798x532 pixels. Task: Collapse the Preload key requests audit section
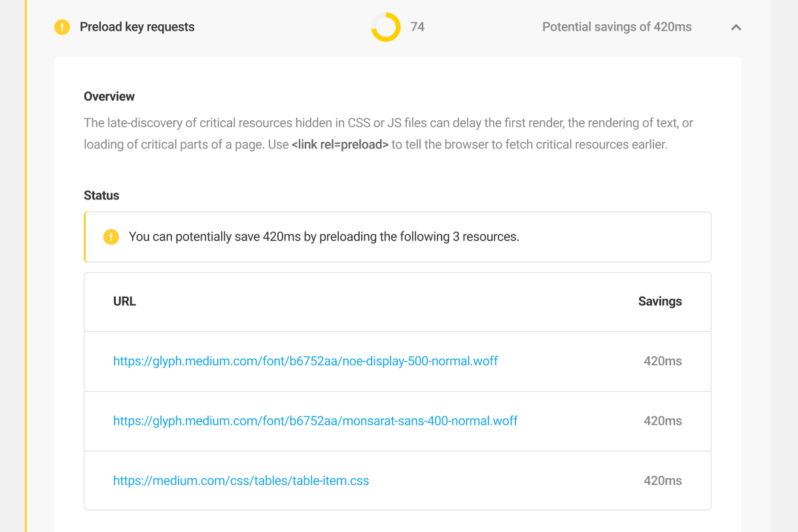coord(736,28)
